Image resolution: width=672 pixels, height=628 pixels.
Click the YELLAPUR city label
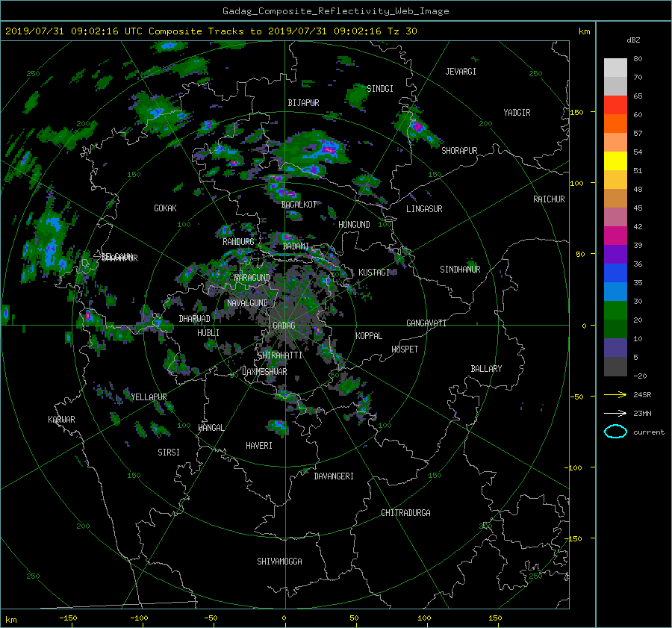(149, 397)
